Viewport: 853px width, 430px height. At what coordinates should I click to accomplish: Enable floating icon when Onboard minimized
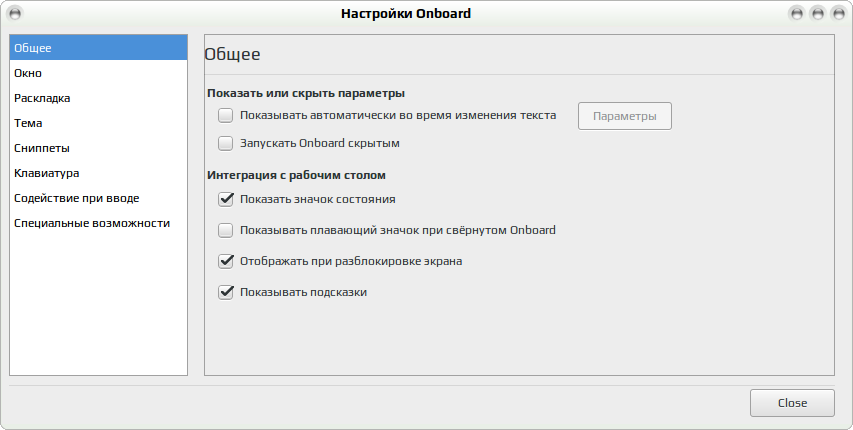click(225, 230)
